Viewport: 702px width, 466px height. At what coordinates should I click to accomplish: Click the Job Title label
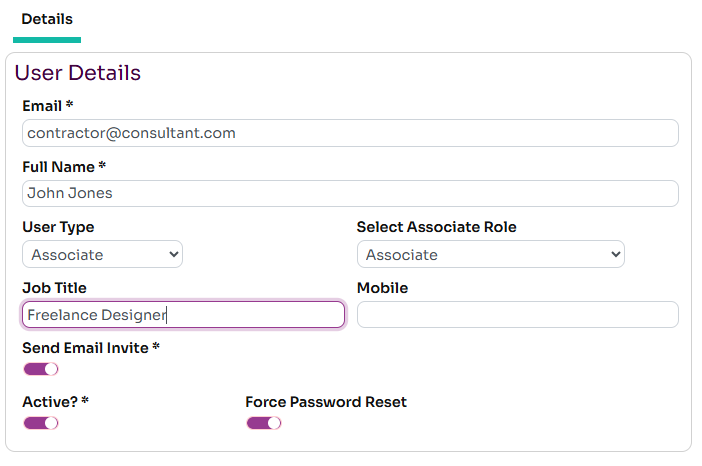[x=54, y=288]
